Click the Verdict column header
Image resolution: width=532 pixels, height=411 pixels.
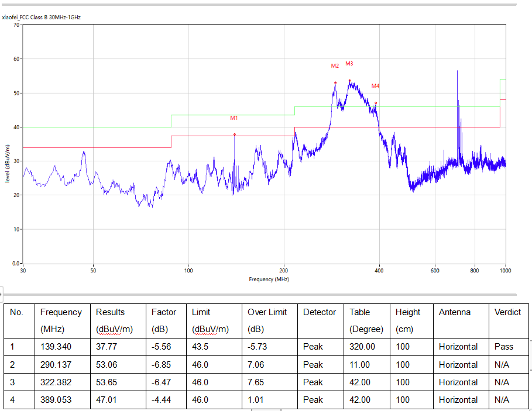point(507,312)
